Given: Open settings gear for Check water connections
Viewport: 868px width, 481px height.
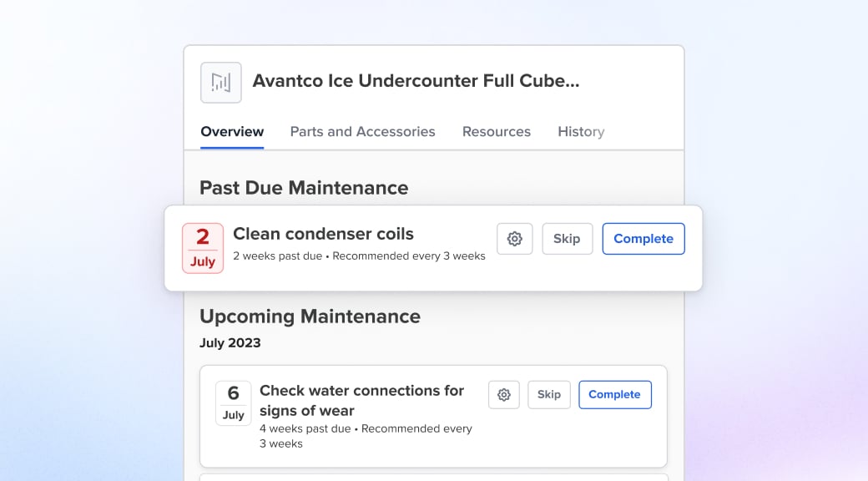Looking at the screenshot, I should point(504,395).
